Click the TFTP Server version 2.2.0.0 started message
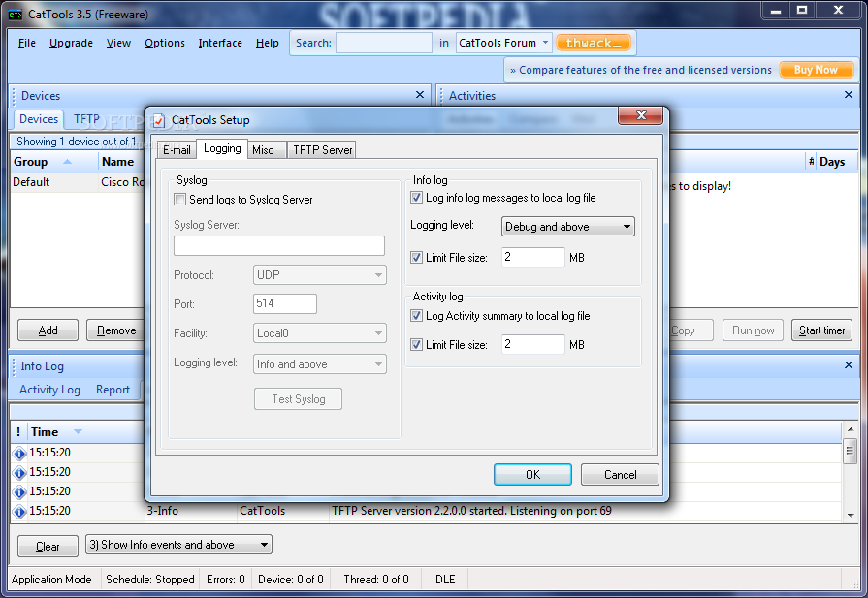 [x=471, y=511]
